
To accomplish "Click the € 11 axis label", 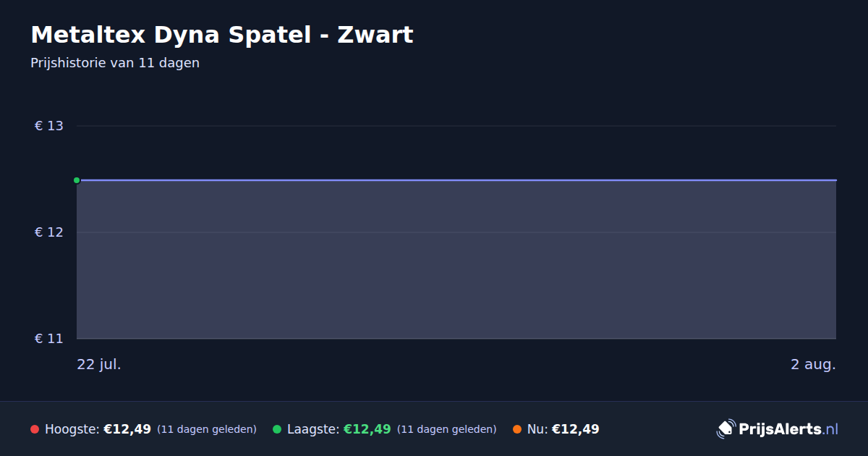I will click(x=49, y=339).
